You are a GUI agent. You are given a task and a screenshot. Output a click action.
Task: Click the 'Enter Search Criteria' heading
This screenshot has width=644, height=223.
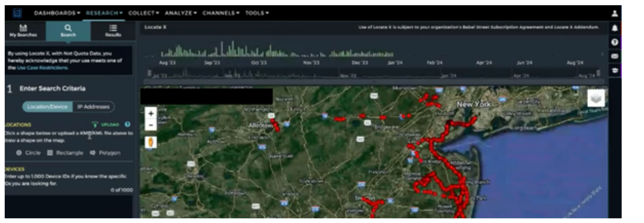click(52, 88)
